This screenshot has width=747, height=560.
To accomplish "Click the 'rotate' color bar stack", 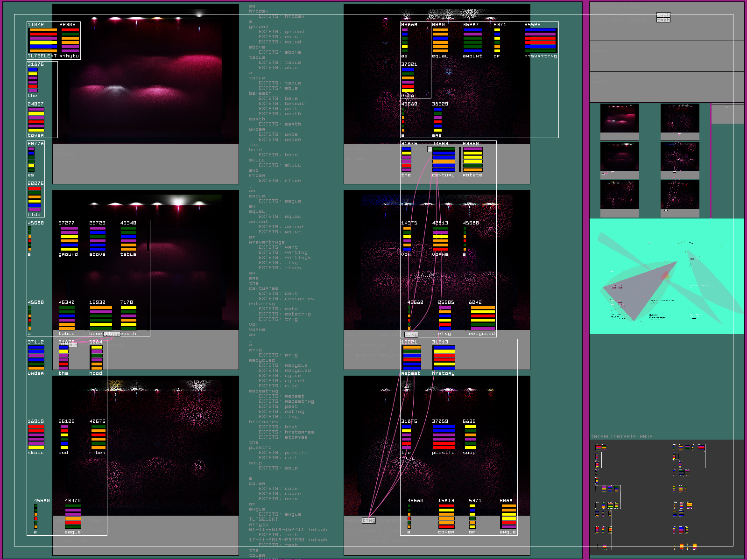I will [x=472, y=160].
